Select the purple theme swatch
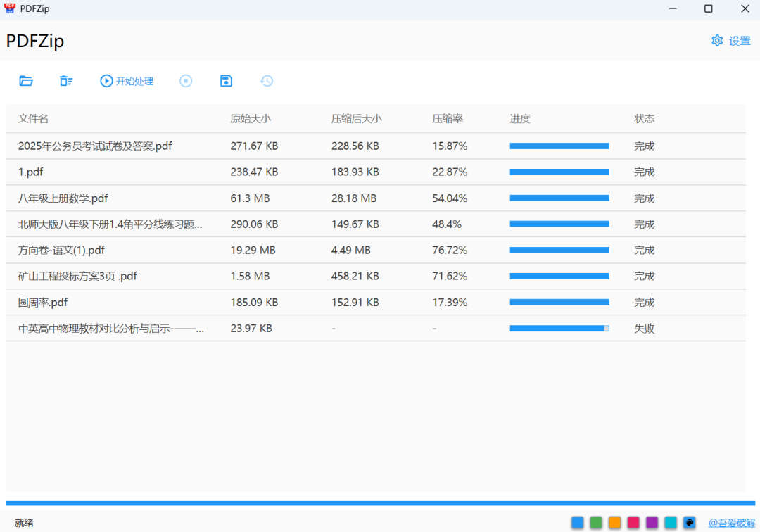The height and width of the screenshot is (532, 760). (652, 522)
